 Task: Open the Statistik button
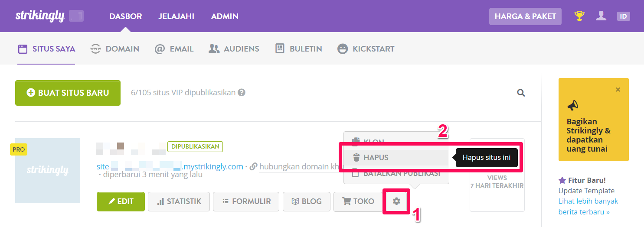point(179,201)
